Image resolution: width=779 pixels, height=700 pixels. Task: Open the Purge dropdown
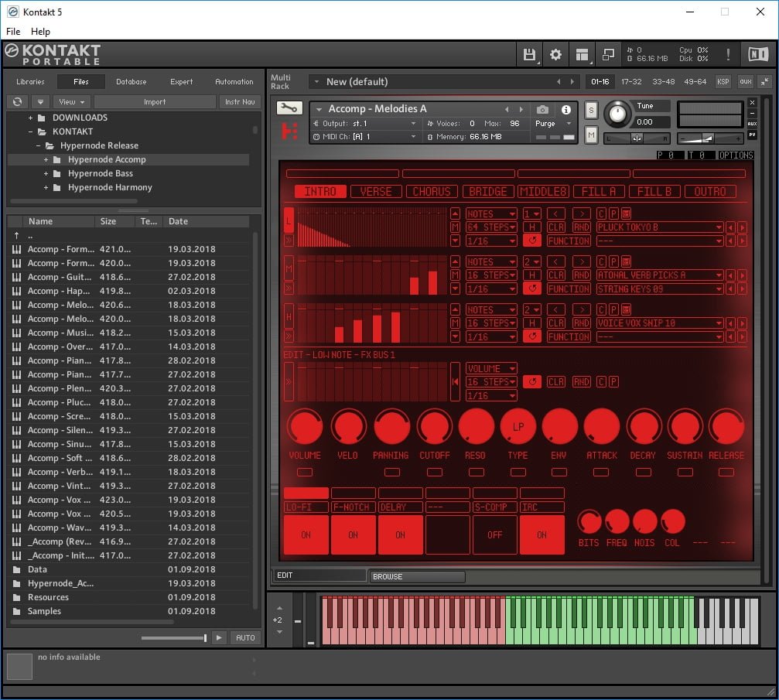(x=552, y=123)
